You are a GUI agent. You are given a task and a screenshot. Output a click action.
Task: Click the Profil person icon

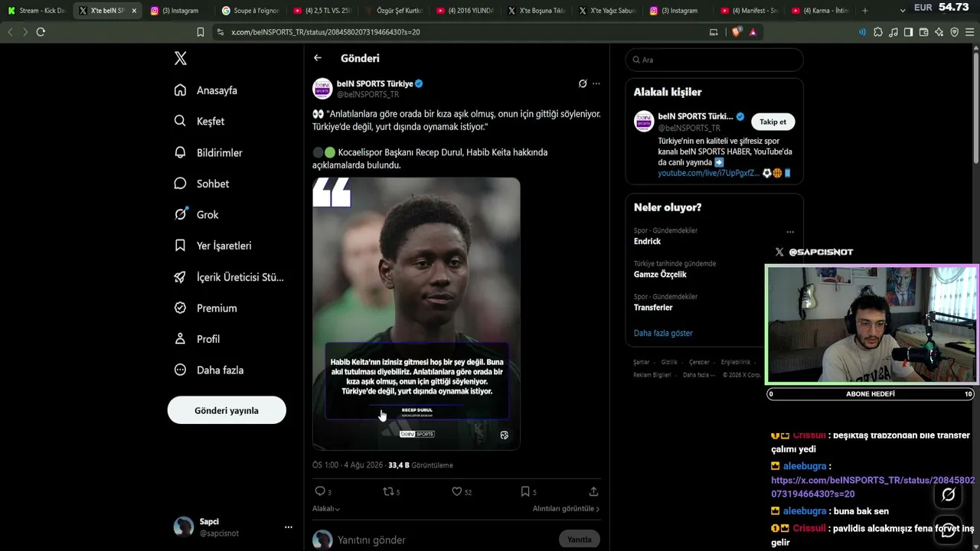[x=180, y=339]
